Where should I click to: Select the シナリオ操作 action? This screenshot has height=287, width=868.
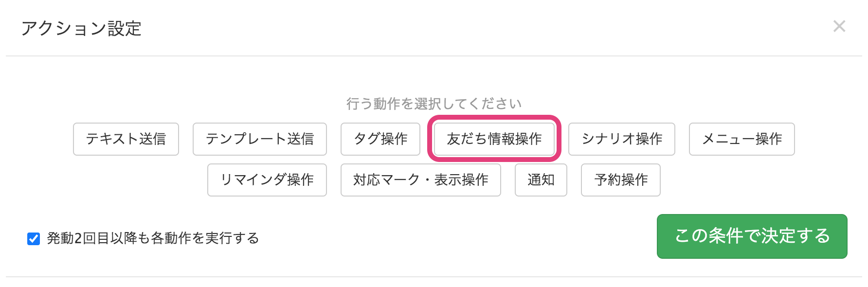click(622, 139)
